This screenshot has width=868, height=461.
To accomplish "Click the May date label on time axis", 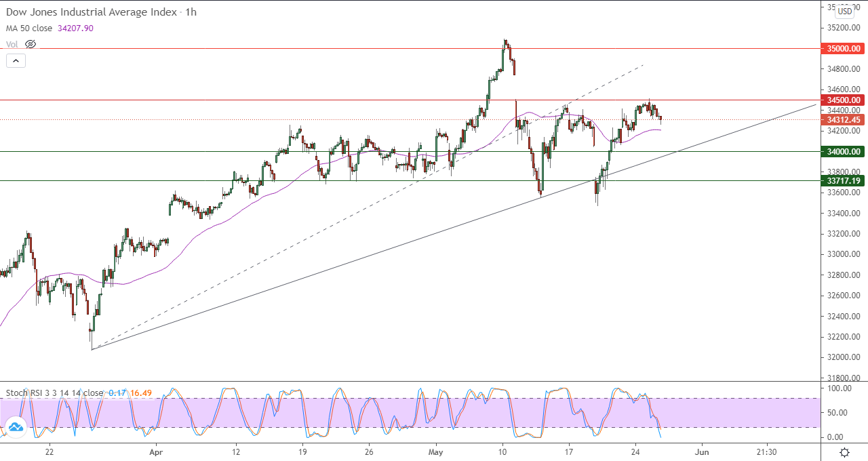I will [435, 452].
